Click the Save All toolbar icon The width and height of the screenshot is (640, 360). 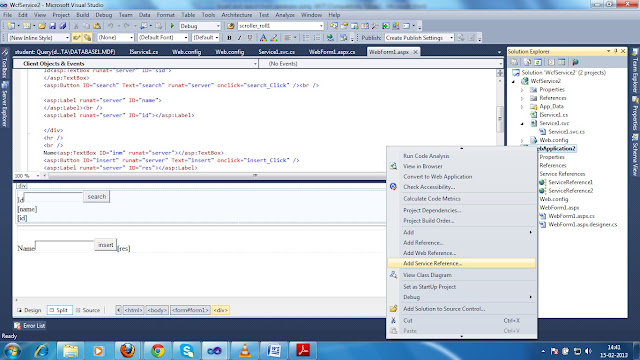pos(63,26)
